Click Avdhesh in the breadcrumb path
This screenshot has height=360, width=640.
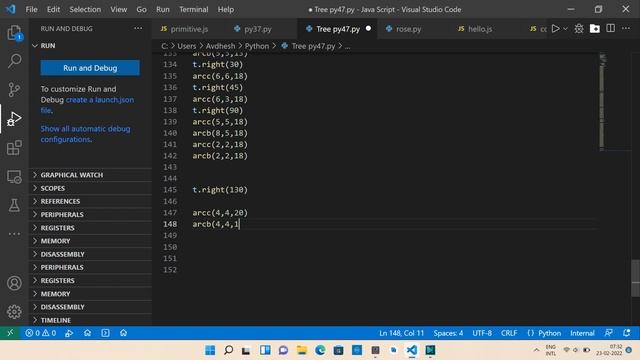coord(220,46)
